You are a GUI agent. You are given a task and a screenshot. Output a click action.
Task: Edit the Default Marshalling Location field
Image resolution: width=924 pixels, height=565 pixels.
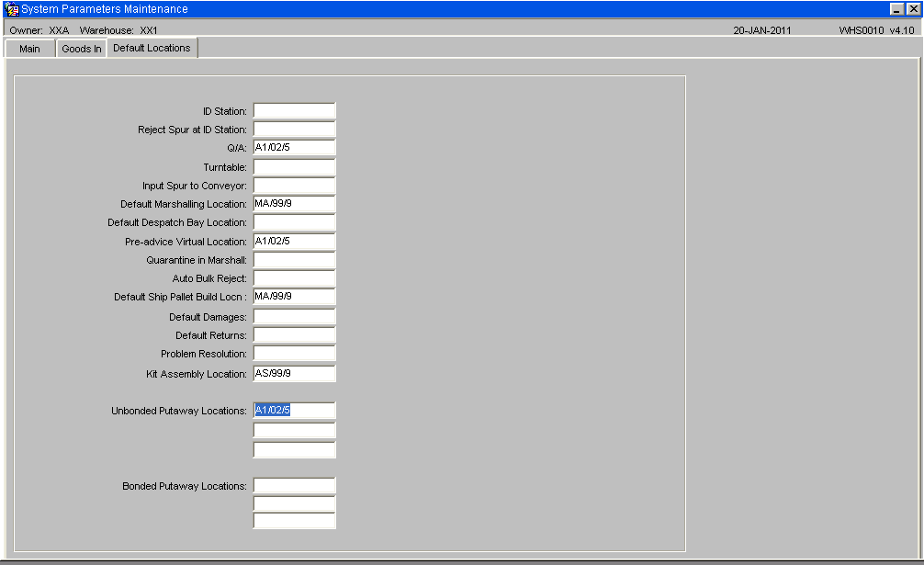point(295,204)
